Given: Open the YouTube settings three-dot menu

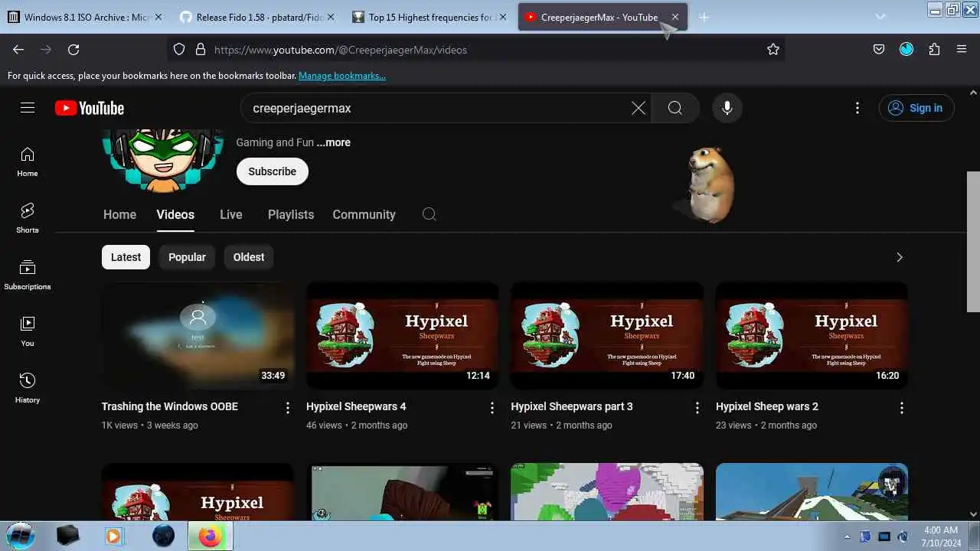Looking at the screenshot, I should coord(857,108).
